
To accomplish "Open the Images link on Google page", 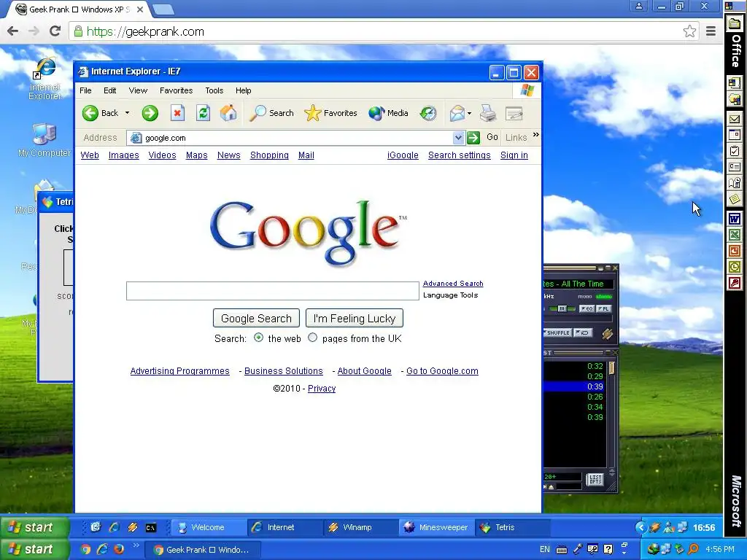I will click(x=124, y=155).
